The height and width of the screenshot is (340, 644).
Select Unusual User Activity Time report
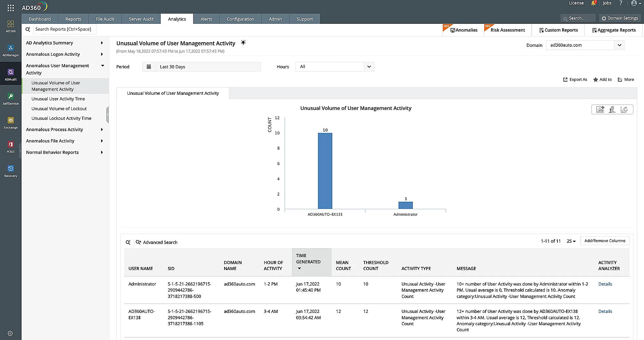pos(58,99)
